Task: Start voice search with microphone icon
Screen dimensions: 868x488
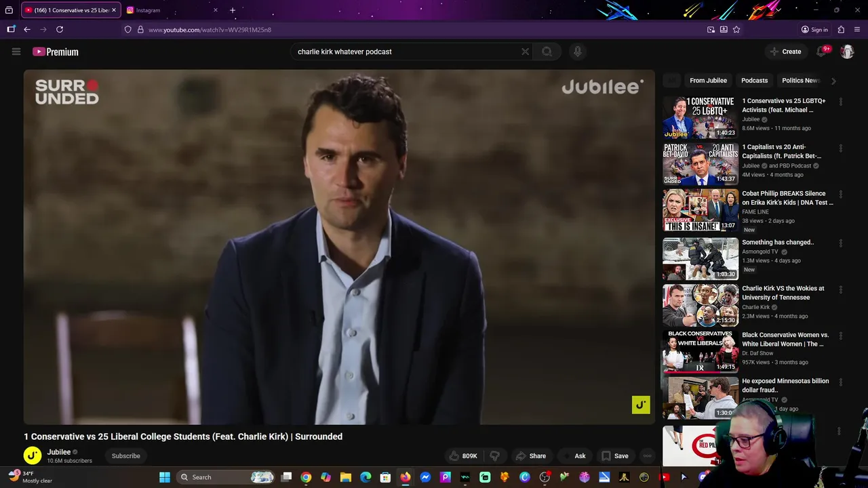Action: 577,52
